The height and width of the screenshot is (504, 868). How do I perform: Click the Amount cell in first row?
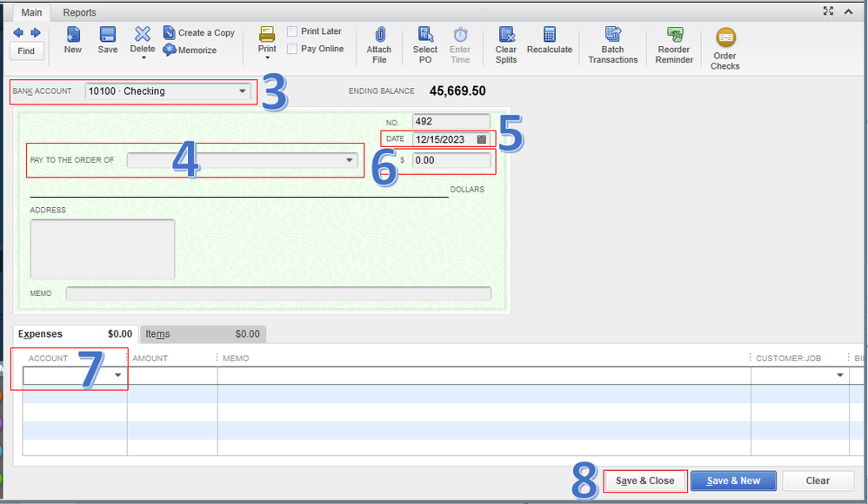pos(172,375)
